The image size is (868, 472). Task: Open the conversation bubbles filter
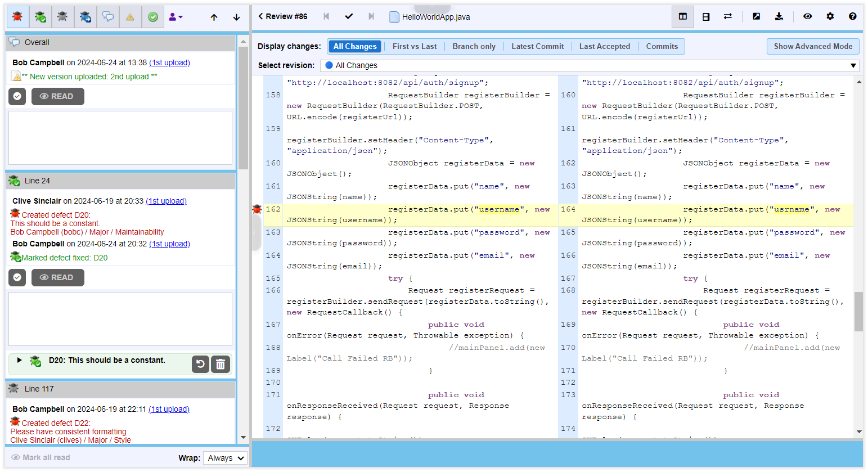(x=107, y=16)
